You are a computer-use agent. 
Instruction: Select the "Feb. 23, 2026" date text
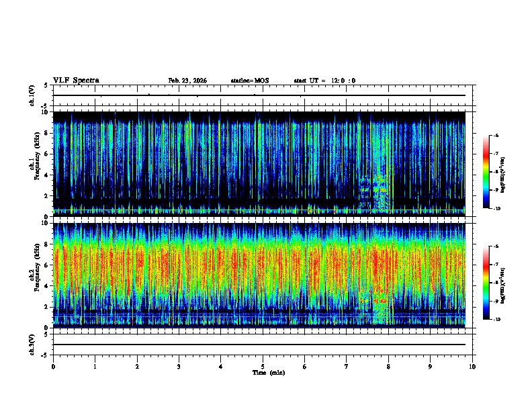tap(187, 81)
